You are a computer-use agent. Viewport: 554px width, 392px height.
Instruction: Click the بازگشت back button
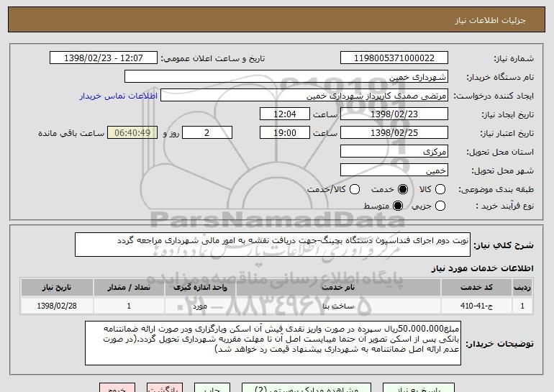(165, 388)
